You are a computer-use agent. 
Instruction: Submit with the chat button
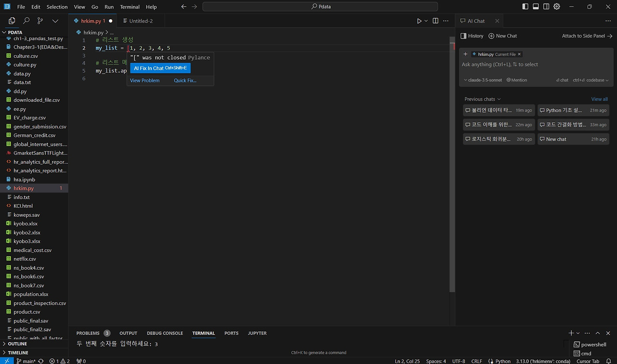point(562,80)
